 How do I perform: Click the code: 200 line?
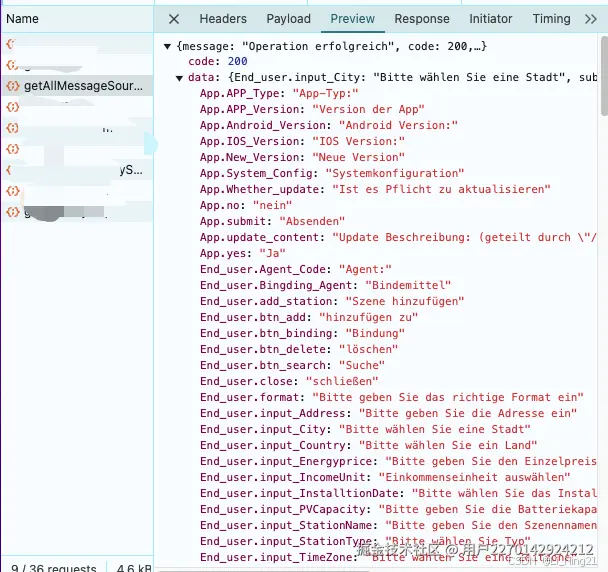[x=218, y=61]
